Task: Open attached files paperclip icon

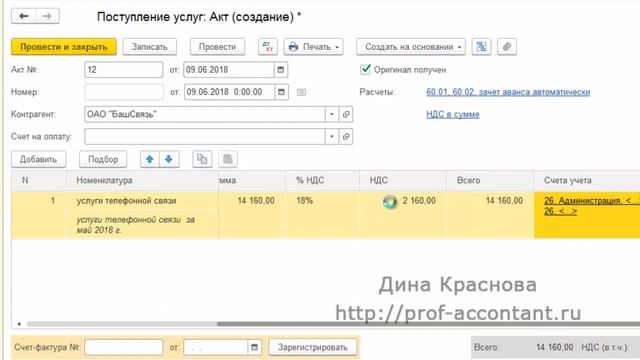Action: coord(507,47)
